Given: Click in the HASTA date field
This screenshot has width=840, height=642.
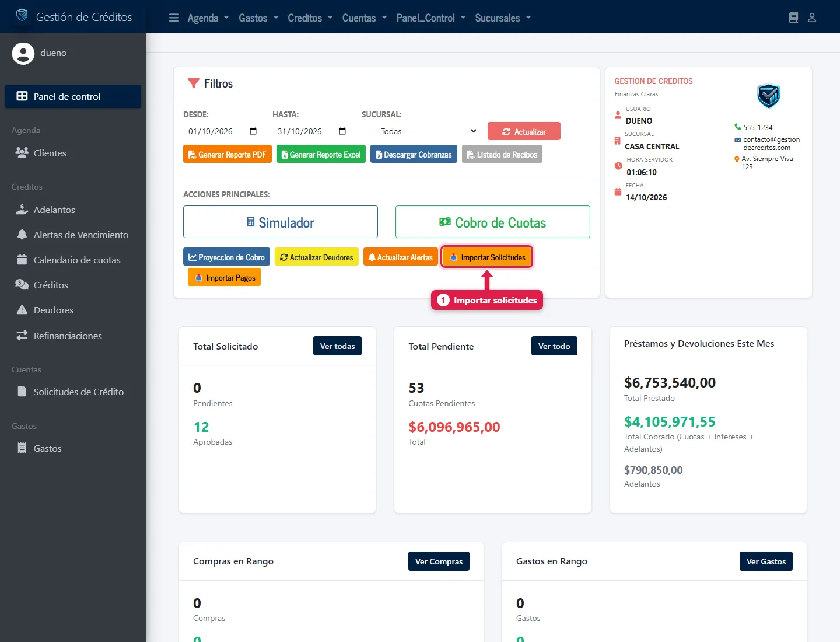Looking at the screenshot, I should click(x=312, y=131).
